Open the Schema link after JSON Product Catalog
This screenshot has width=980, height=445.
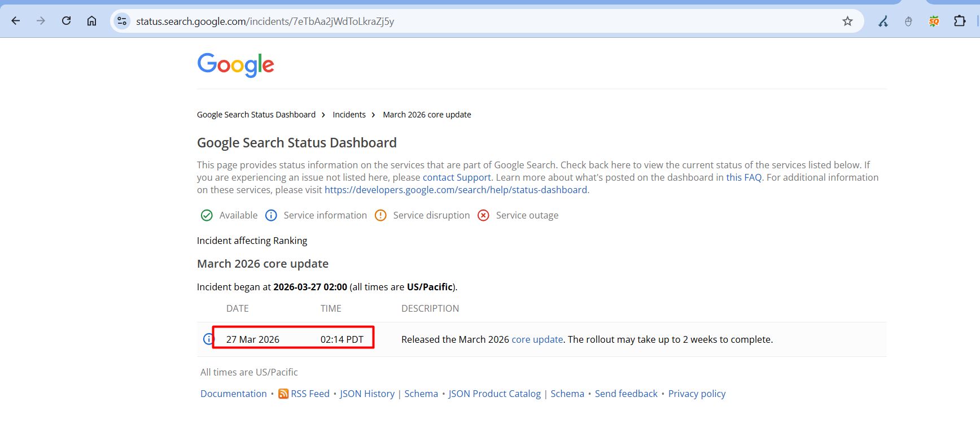coord(567,394)
